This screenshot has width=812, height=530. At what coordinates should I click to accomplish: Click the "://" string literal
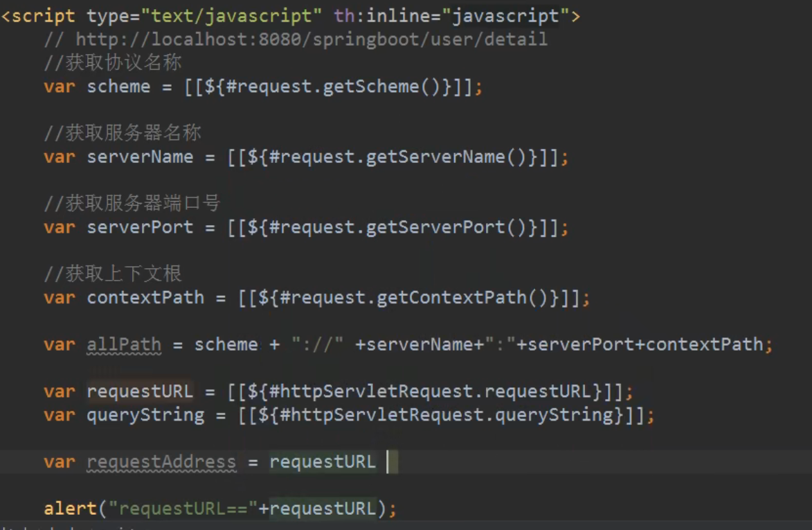pos(318,344)
